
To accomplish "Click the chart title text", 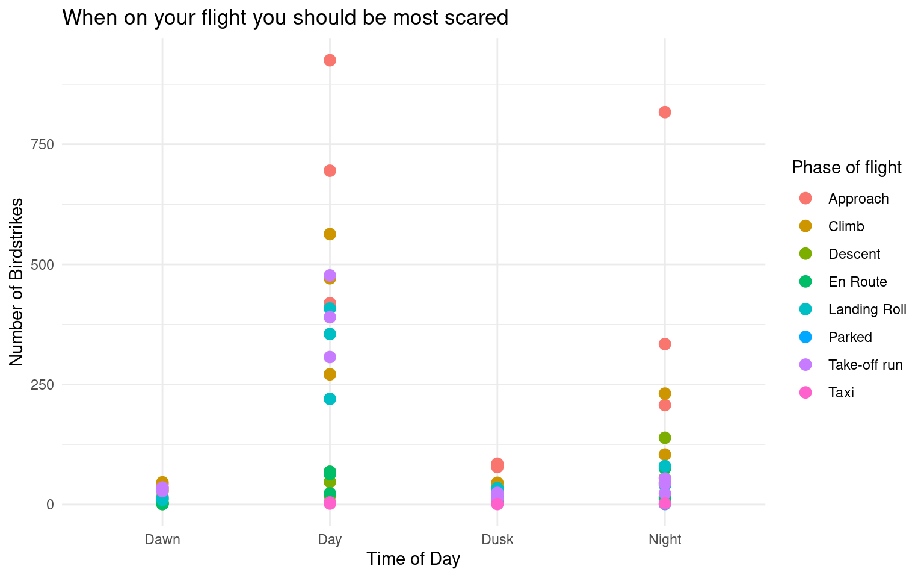I will point(285,18).
